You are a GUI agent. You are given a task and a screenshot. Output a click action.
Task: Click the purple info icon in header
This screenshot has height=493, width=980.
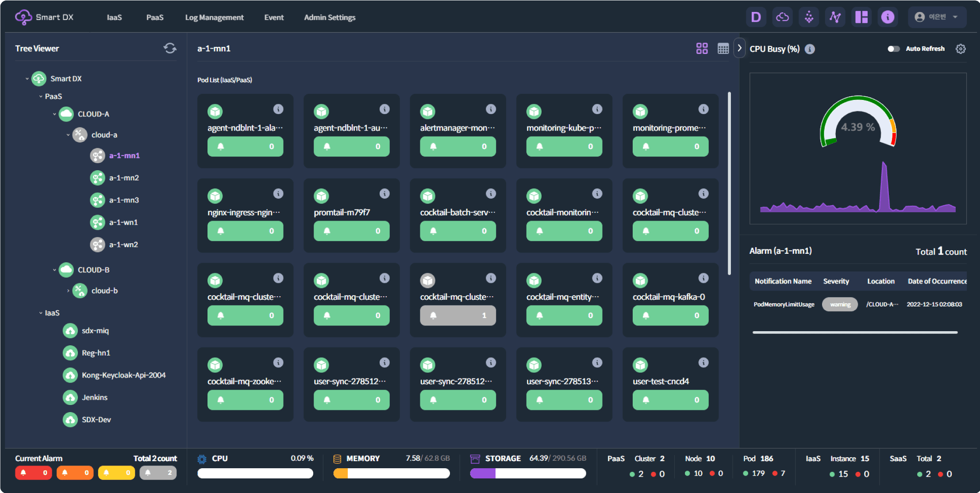[x=888, y=17]
